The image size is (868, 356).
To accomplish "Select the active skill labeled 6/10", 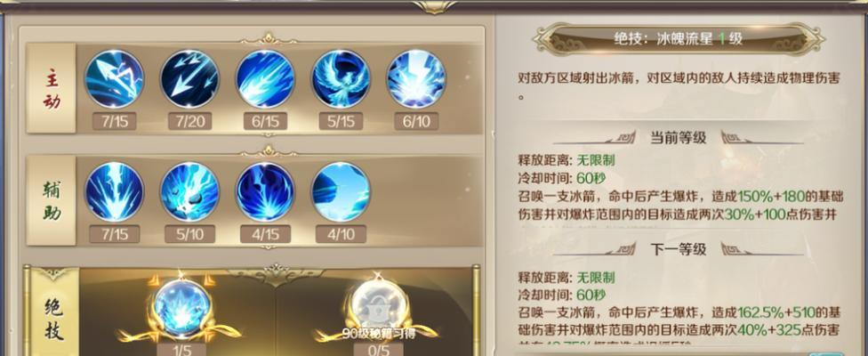I will tap(416, 78).
